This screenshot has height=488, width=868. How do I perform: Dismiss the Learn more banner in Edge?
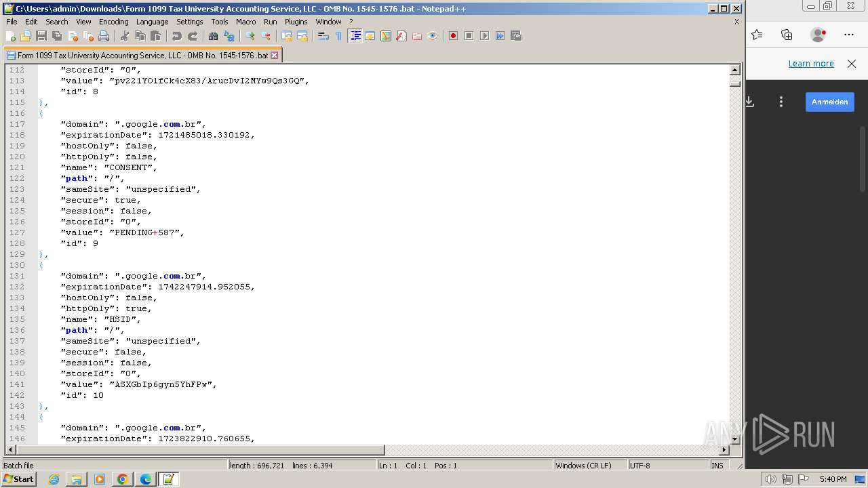click(852, 64)
